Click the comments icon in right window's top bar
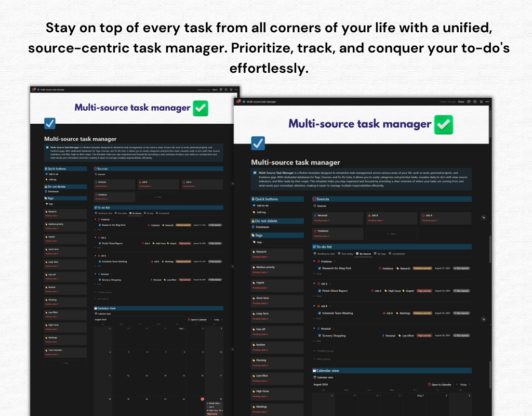Screen dimensions: 532x416 [x=469, y=101]
